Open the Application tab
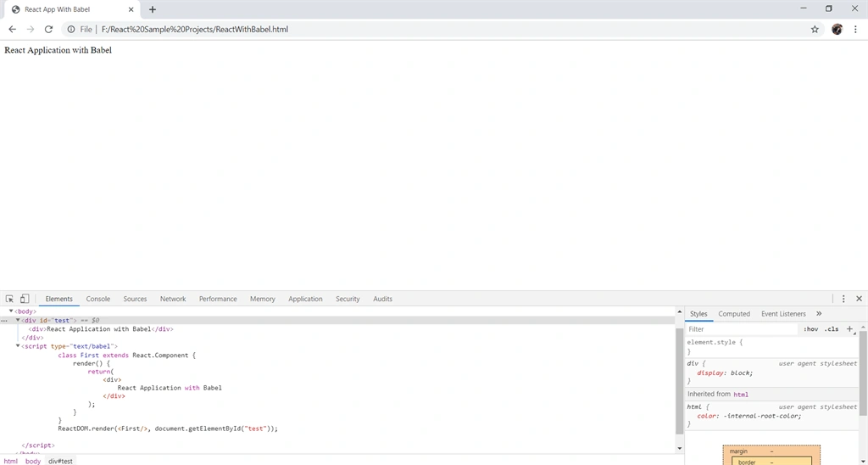 coord(305,299)
